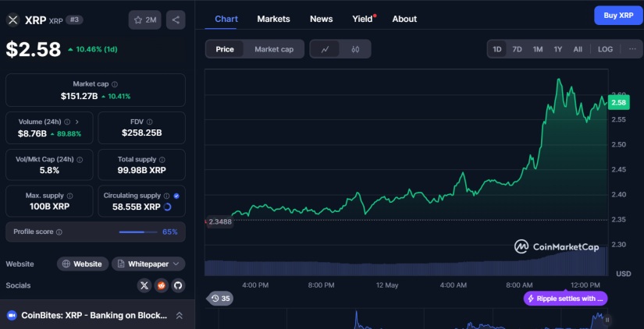The image size is (644, 329).
Task: Switch to the News tab
Action: point(321,19)
